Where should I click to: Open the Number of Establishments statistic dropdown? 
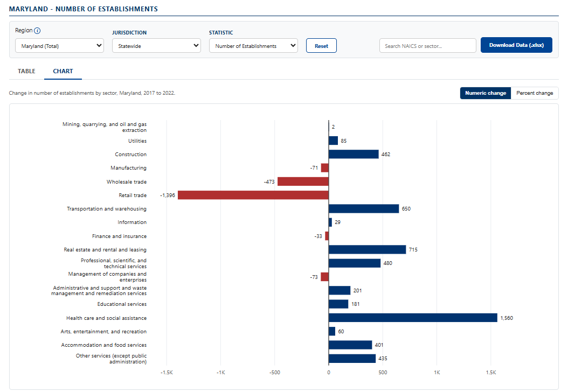[x=253, y=46]
